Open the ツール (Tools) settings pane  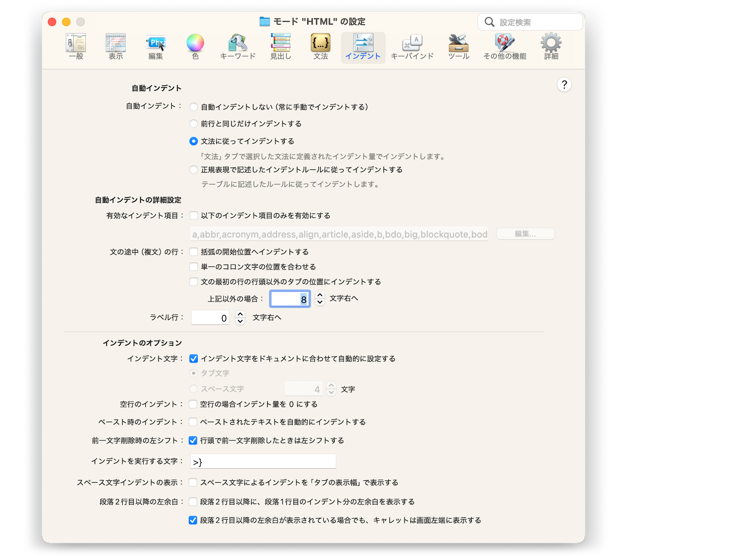[458, 46]
